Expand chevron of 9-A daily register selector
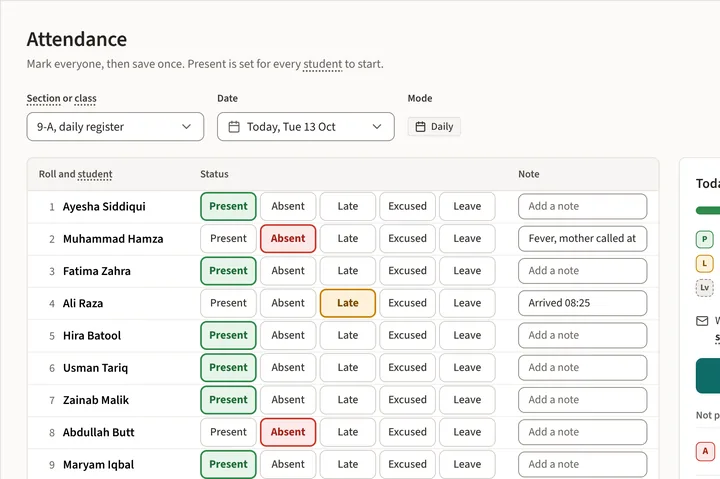This screenshot has width=720, height=479. 186,127
